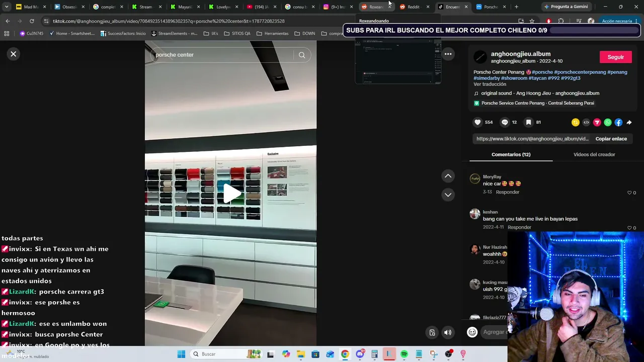Send video to friends via red icon
The image size is (644, 362).
pyautogui.click(x=597, y=122)
